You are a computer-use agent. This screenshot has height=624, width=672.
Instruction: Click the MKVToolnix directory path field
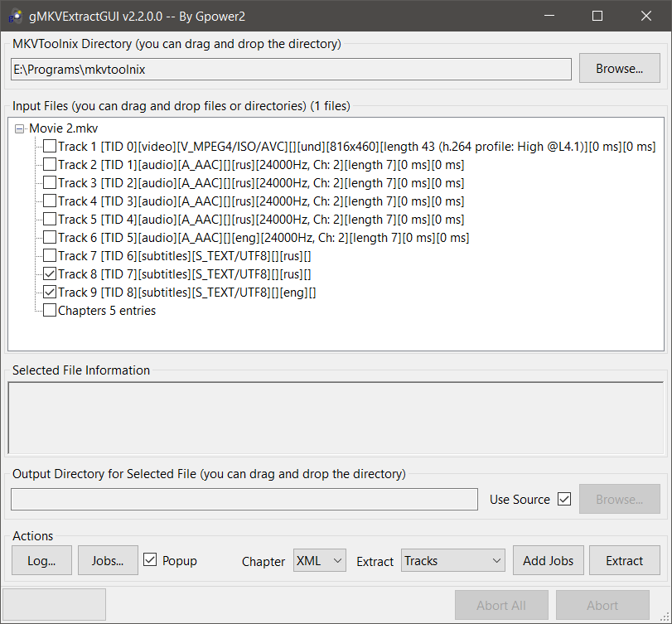pyautogui.click(x=290, y=70)
